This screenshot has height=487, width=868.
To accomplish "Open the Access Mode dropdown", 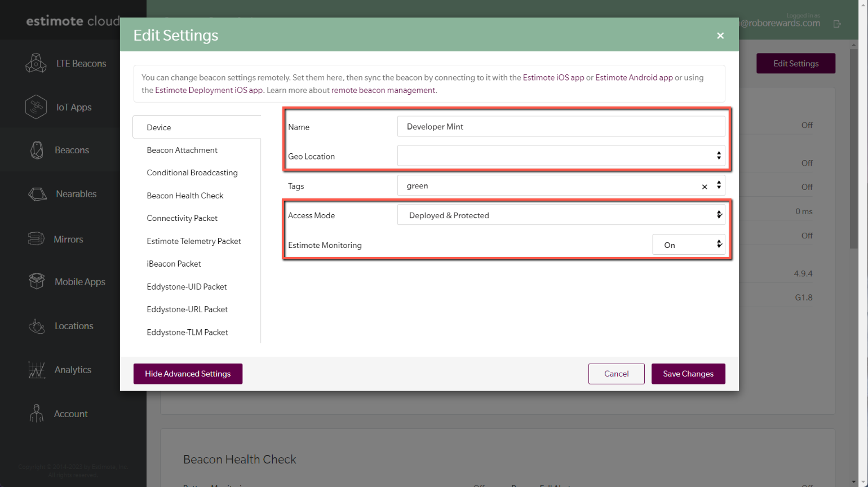I will tap(561, 215).
